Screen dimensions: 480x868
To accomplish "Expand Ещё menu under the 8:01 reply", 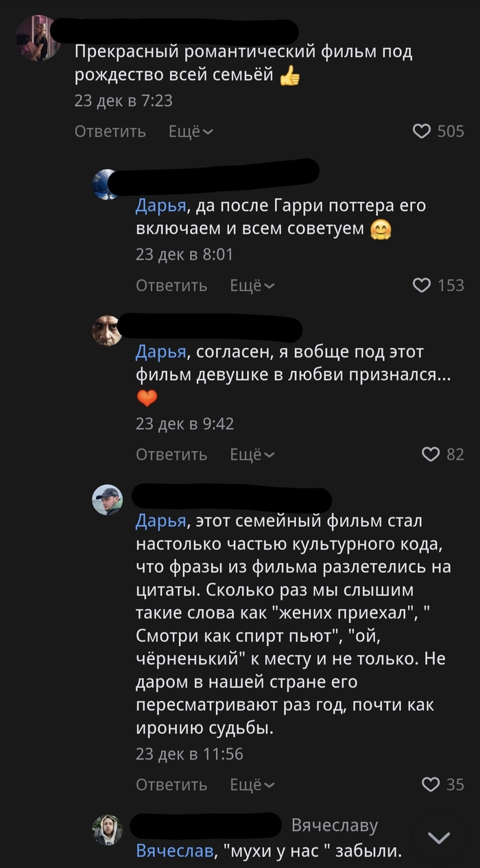I will point(252,285).
